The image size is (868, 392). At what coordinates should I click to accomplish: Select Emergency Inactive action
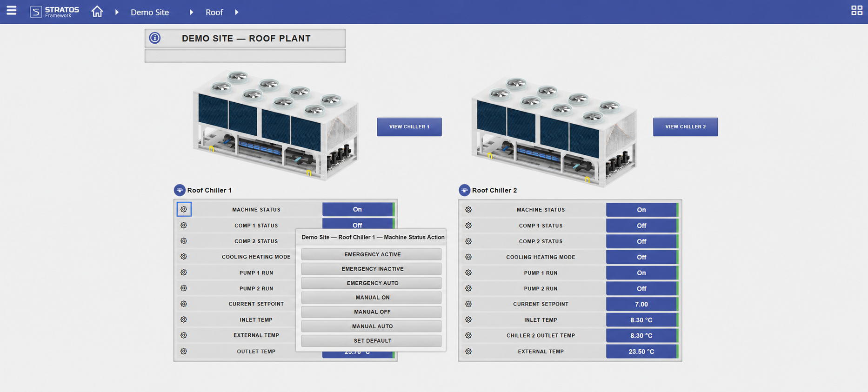[371, 269]
